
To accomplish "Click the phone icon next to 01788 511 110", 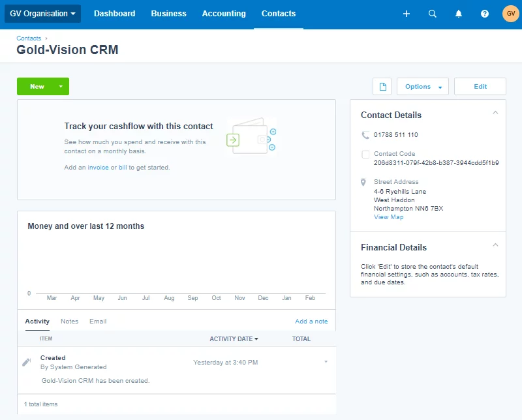I will [x=365, y=135].
